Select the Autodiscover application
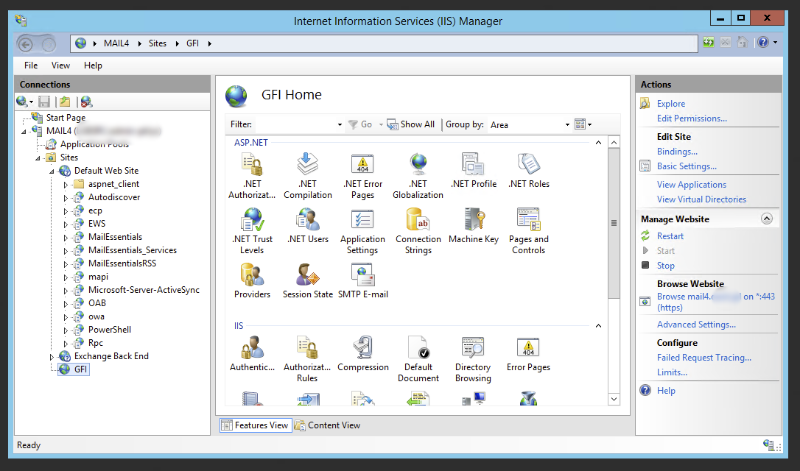Image resolution: width=800 pixels, height=471 pixels. coord(114,197)
